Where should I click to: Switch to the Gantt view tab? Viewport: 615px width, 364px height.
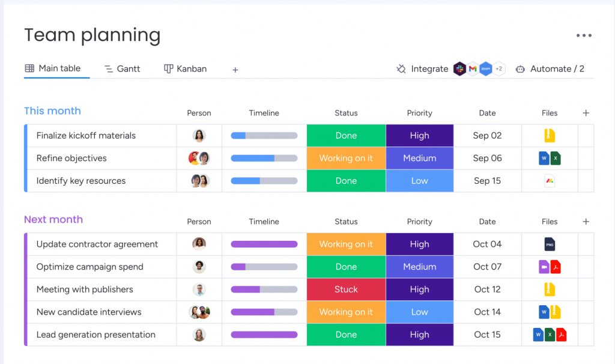(x=122, y=69)
